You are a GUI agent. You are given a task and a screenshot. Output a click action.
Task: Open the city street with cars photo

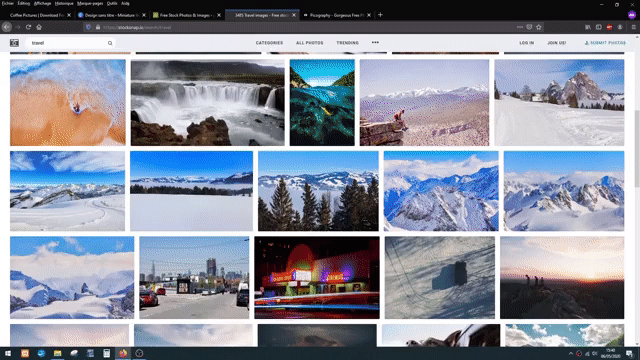194,278
